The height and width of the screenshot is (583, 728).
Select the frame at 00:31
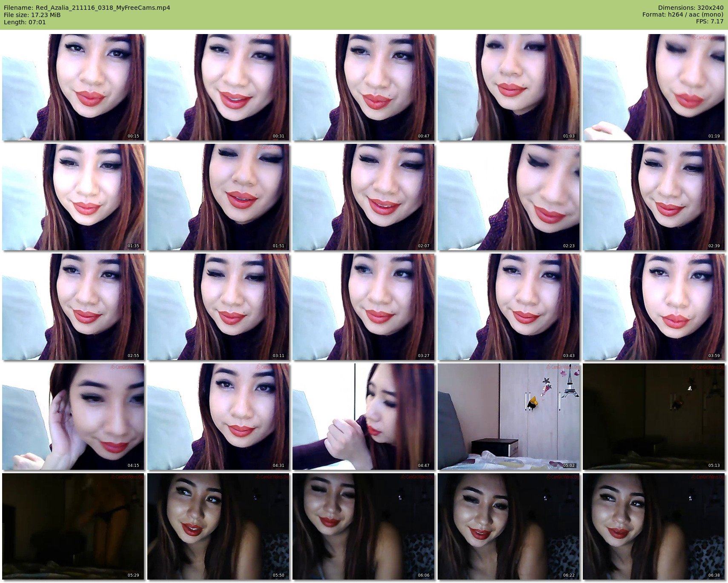[218, 87]
